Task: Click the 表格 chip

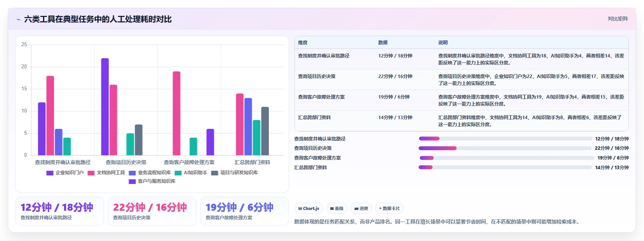Action: [x=337, y=208]
